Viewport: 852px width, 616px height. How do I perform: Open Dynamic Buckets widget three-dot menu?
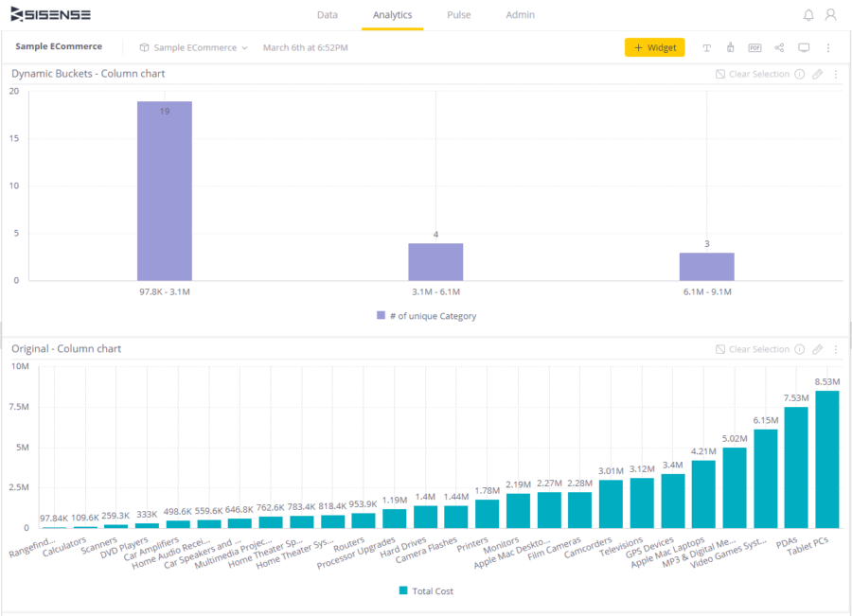(x=836, y=75)
